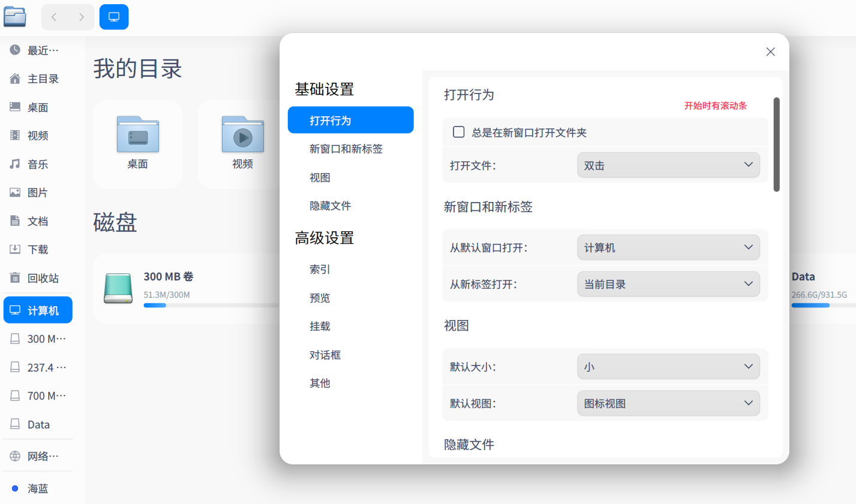Click the settings dialog vertical scrollbar
This screenshot has width=856, height=504.
pyautogui.click(x=776, y=144)
